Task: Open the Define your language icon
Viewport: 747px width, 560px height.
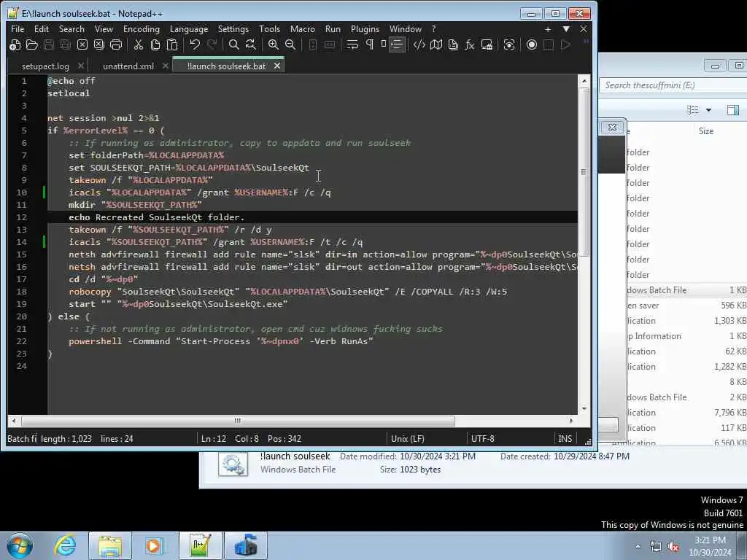Action: tap(419, 44)
